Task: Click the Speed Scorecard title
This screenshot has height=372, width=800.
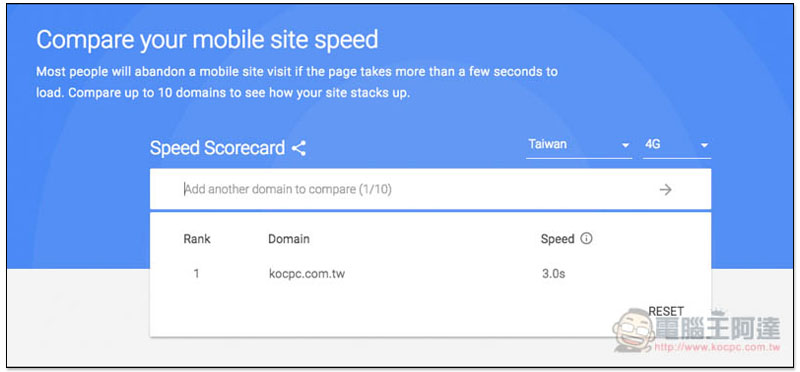Action: (217, 148)
